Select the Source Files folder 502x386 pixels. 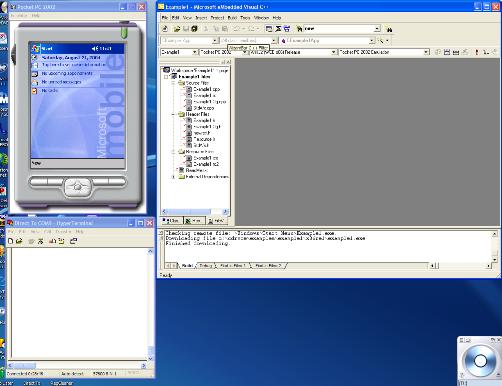[197, 83]
